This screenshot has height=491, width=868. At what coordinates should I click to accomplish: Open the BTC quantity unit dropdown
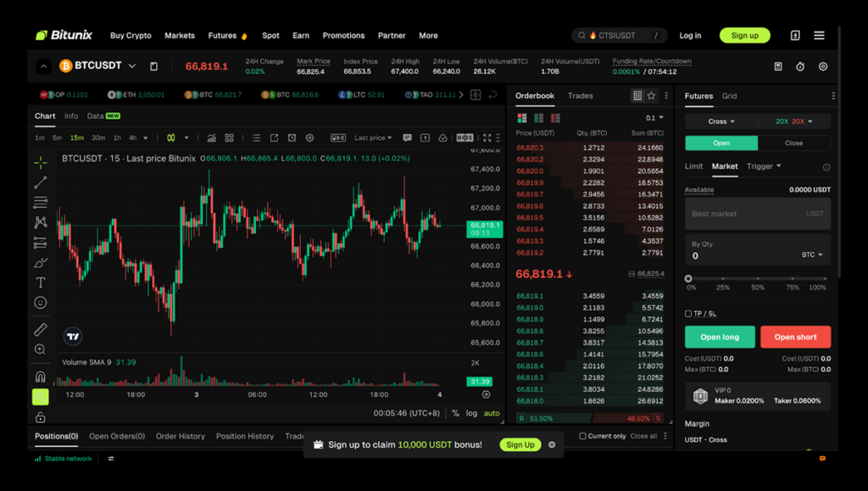(812, 254)
